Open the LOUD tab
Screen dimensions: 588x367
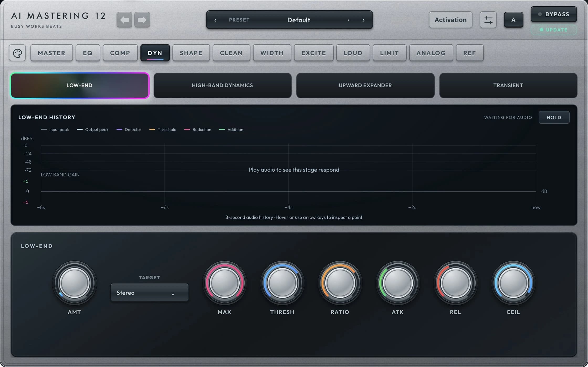(x=353, y=53)
